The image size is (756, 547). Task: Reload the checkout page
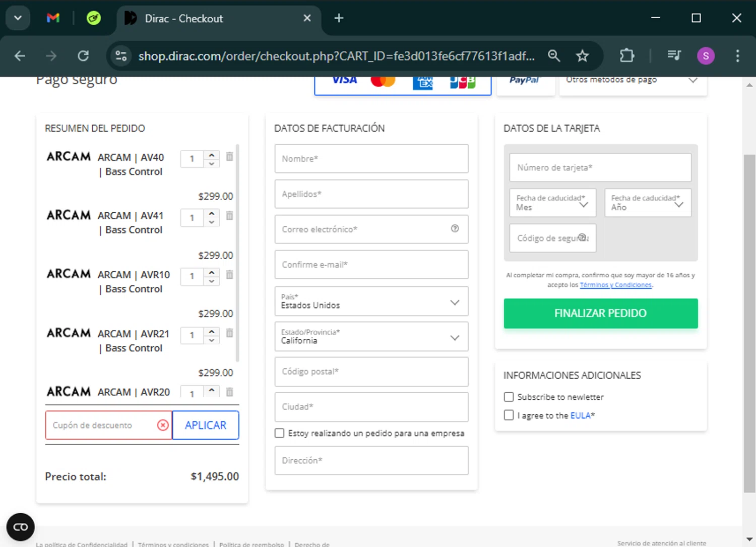[x=83, y=55]
